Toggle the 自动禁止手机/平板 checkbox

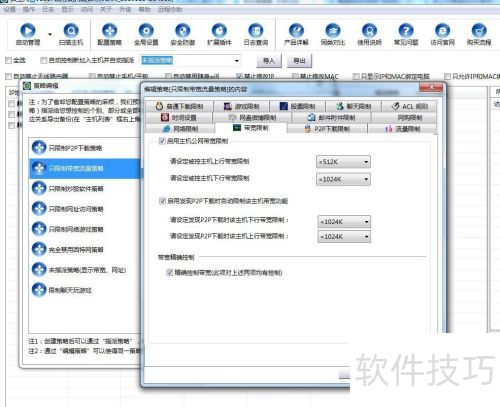coord(92,76)
